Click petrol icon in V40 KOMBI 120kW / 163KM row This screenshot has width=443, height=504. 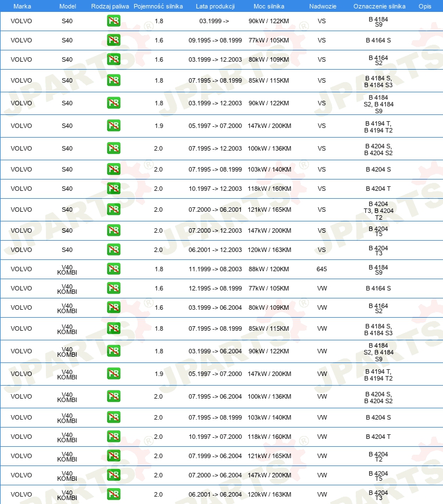click(x=114, y=494)
